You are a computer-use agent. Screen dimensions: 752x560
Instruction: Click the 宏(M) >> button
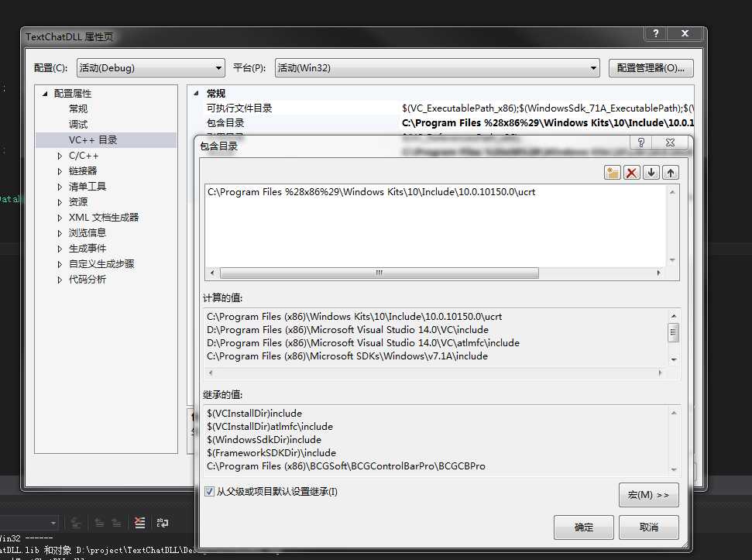point(648,495)
